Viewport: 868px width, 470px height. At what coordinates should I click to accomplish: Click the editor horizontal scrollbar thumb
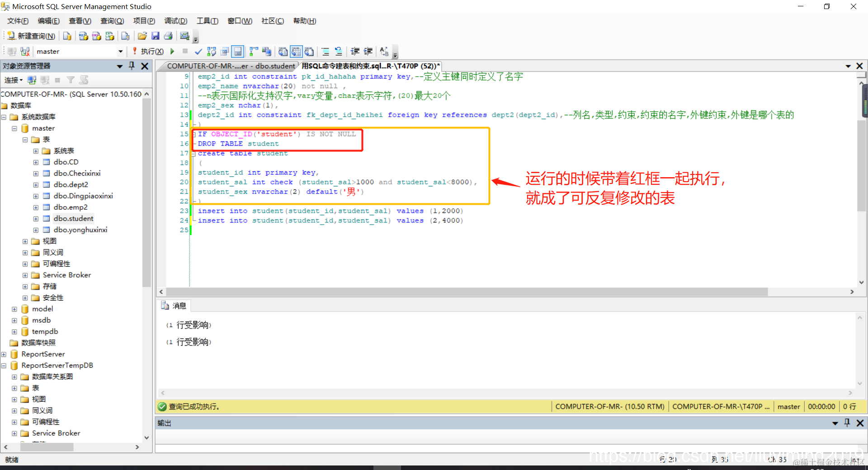coord(467,292)
